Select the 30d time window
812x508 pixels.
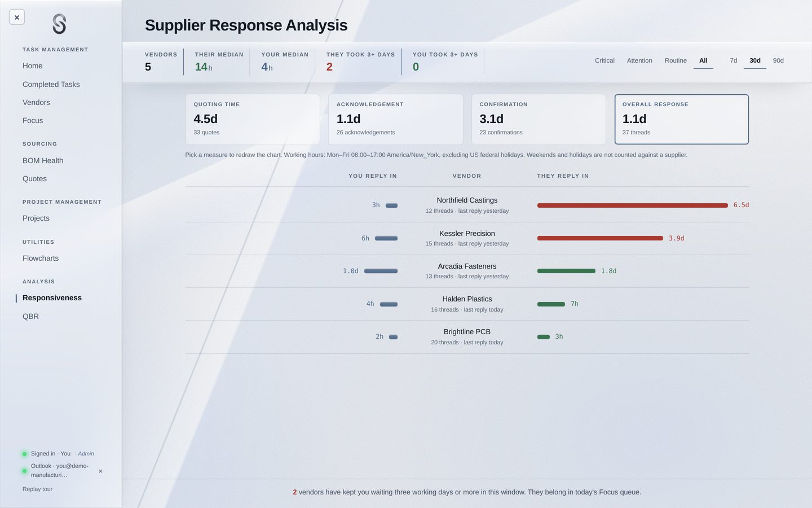point(755,60)
